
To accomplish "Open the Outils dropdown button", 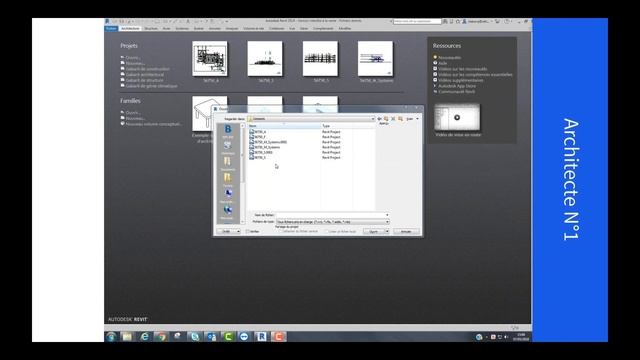I will 229,231.
